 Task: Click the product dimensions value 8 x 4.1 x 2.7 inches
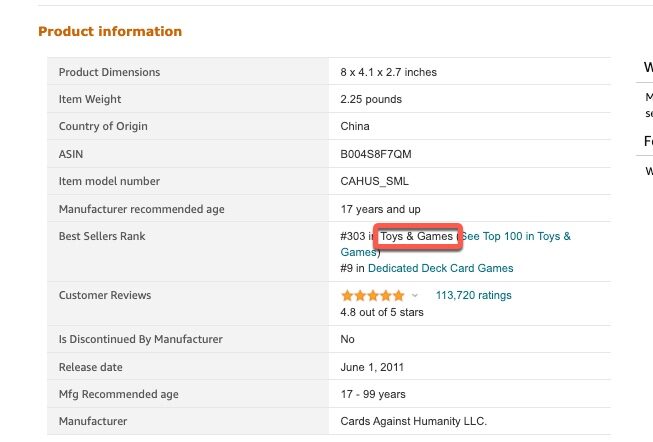(389, 72)
